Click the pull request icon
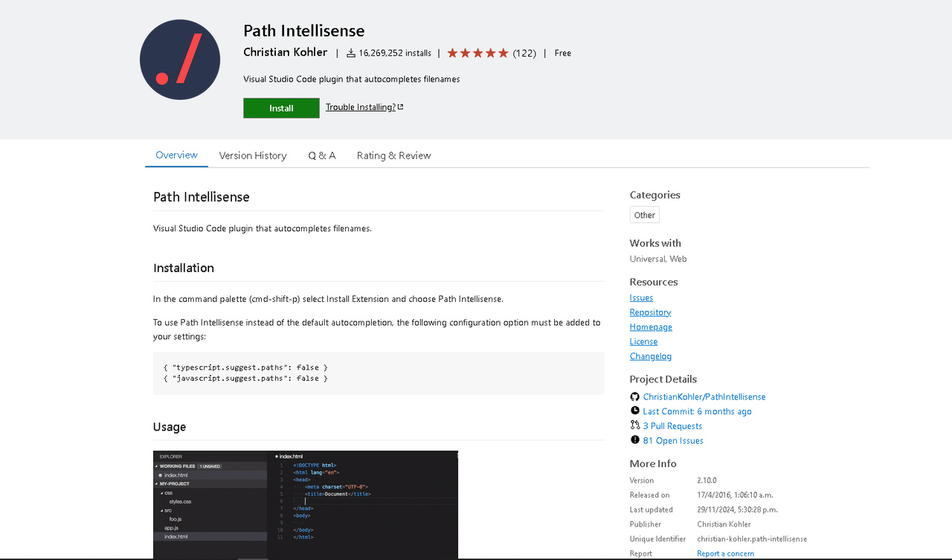The image size is (952, 560). click(634, 425)
